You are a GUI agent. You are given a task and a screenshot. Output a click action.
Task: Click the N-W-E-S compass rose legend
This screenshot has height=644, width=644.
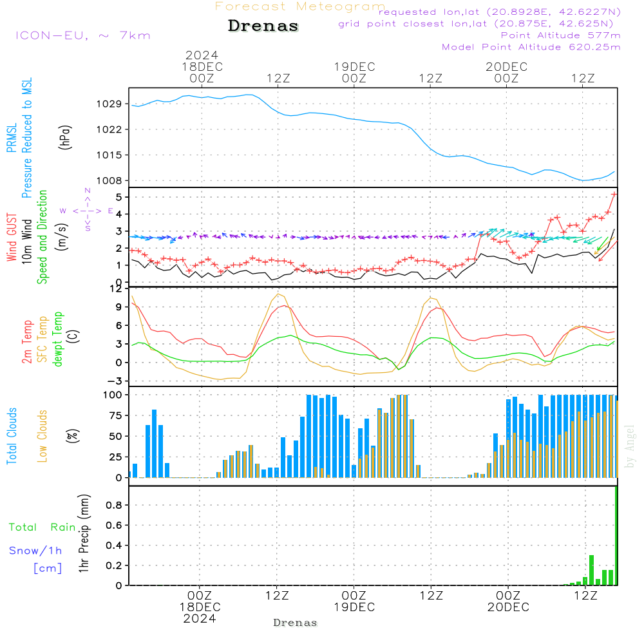pyautogui.click(x=87, y=211)
